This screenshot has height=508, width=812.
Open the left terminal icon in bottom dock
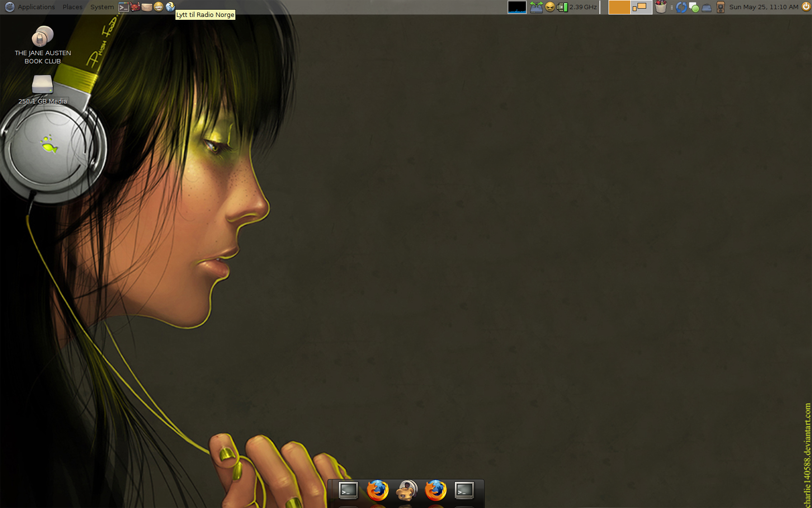(x=348, y=491)
